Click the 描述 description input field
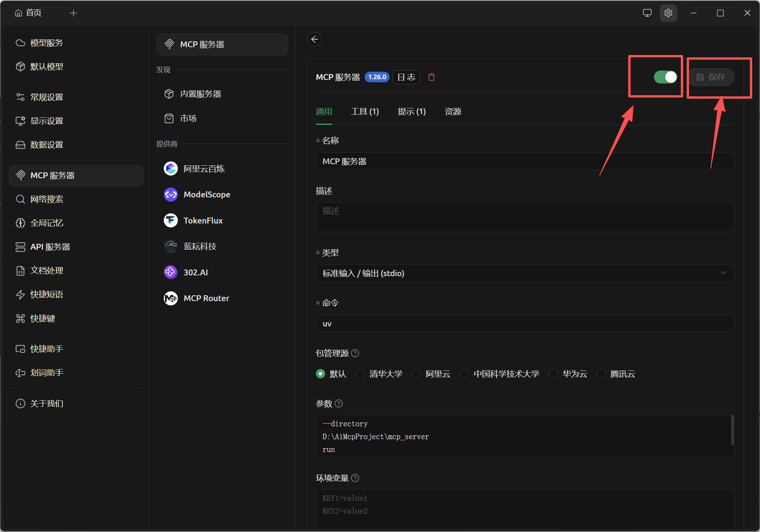This screenshot has width=760, height=532. [x=524, y=217]
